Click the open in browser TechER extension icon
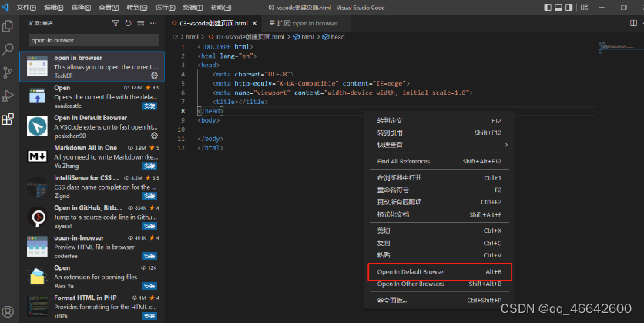The image size is (644, 323). [38, 66]
